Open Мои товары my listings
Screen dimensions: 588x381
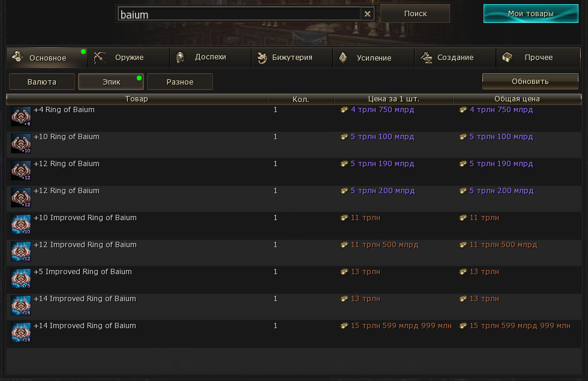tap(530, 14)
